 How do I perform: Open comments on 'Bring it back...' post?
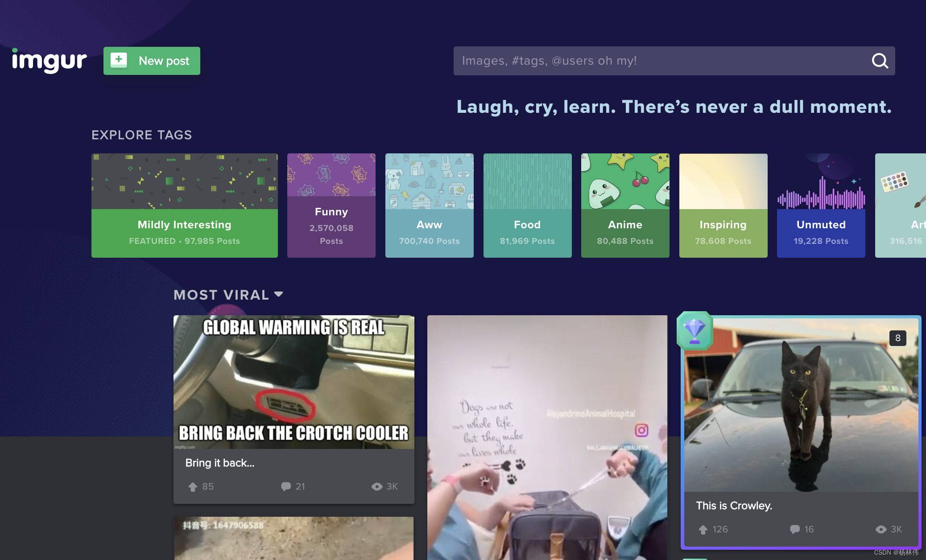coord(286,486)
